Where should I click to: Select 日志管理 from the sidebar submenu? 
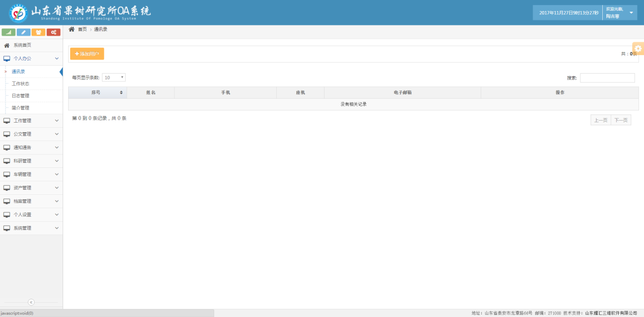[x=21, y=96]
